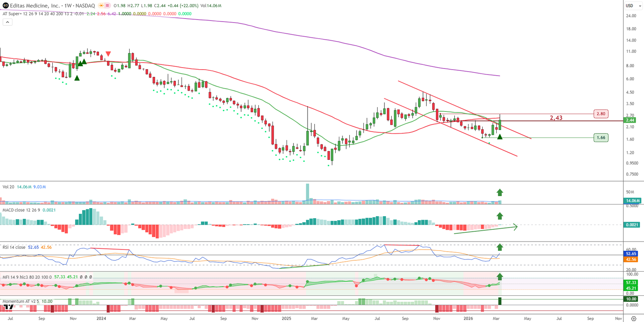Screen dimensions: 644x322
Task: Open the USD currency dropdown
Action: (x=633, y=6)
